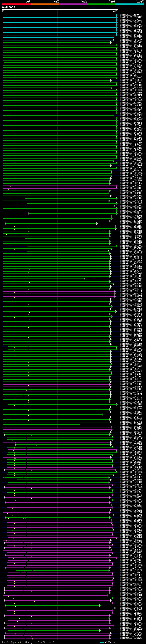Click hit label UniRef100_C5Z1S4

(131, 32)
